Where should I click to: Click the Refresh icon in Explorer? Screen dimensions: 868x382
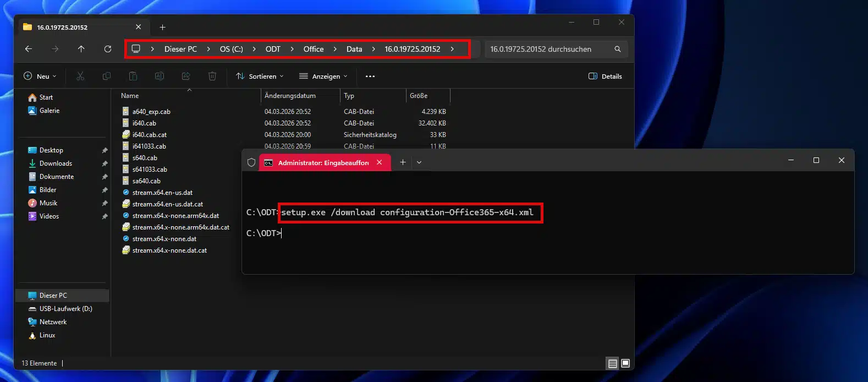pyautogui.click(x=108, y=49)
